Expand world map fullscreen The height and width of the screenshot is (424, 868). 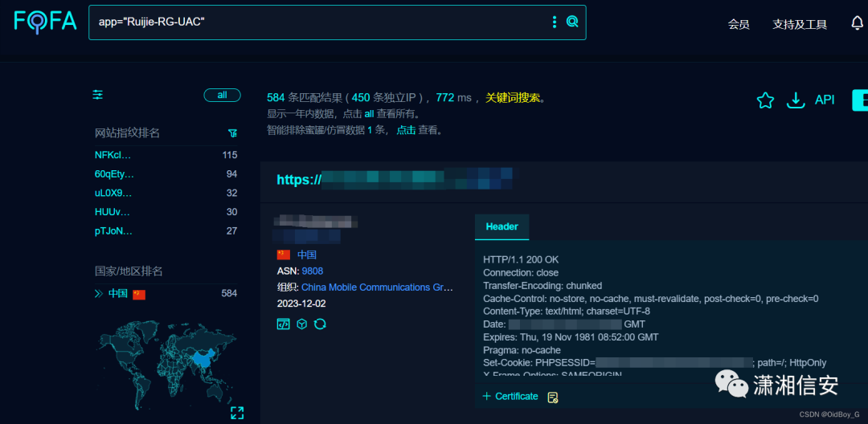coord(237,413)
